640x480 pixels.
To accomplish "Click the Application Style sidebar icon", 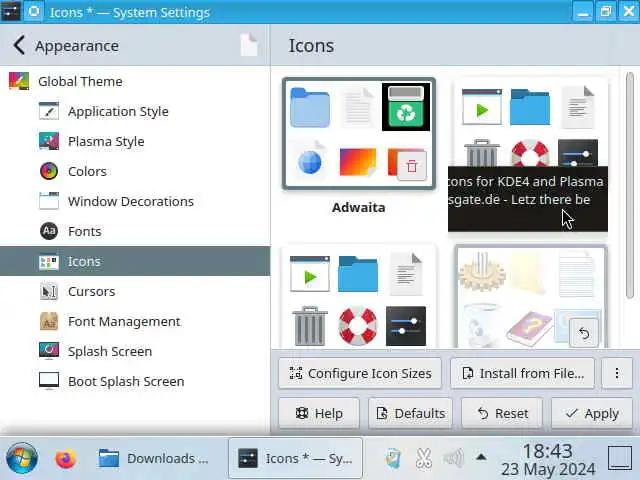I will click(49, 111).
